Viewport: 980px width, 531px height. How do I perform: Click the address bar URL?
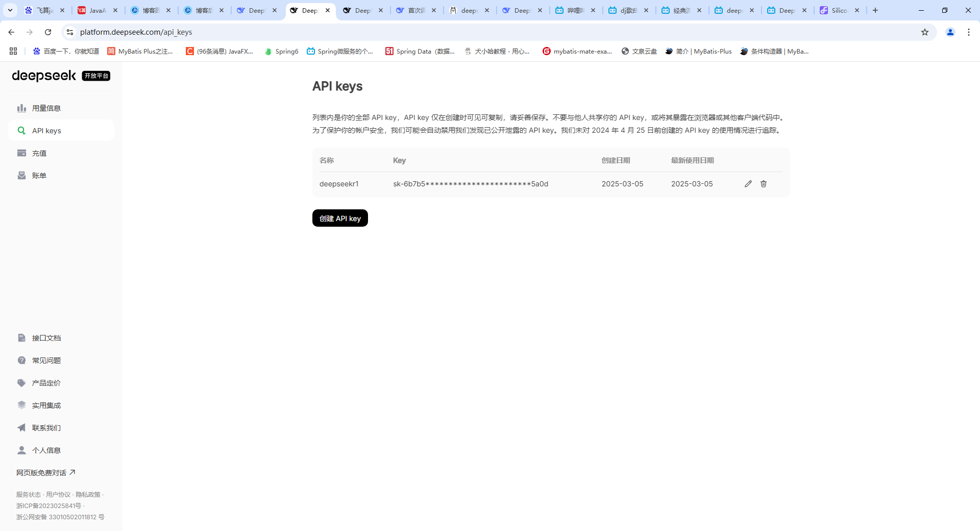(136, 32)
